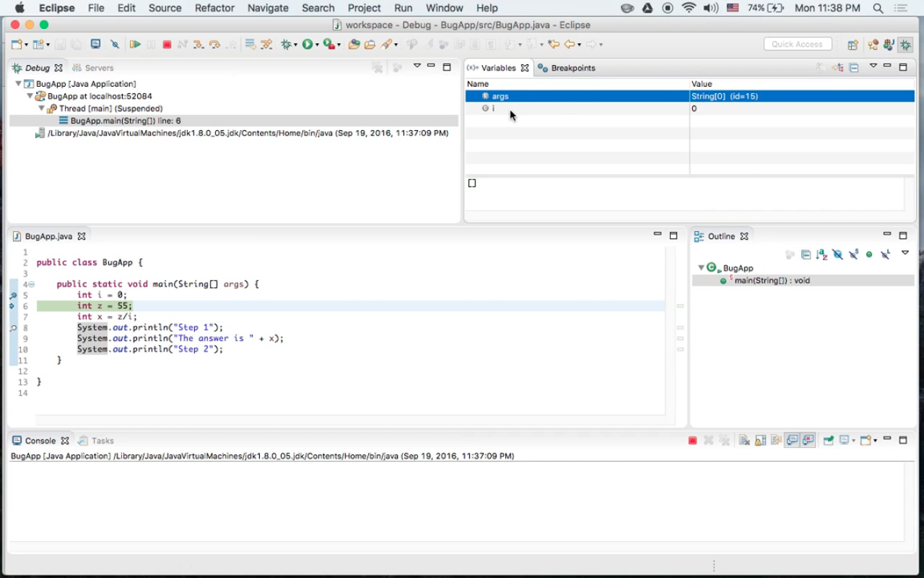Toggle Hide Non-Public Members in Outline

pos(869,254)
